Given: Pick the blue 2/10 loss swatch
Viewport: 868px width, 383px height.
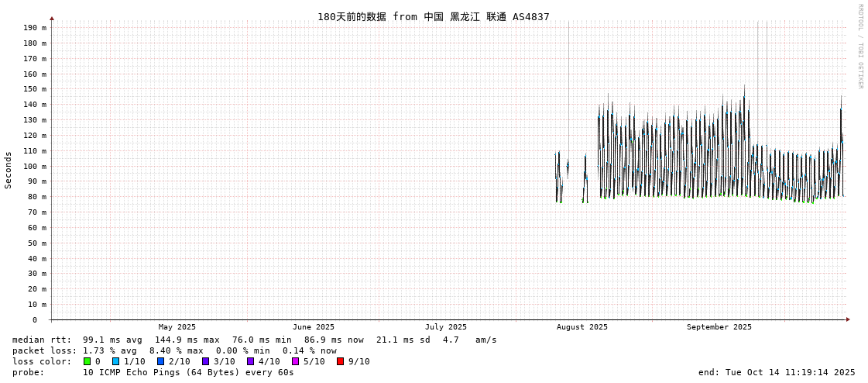Looking at the screenshot, I should pyautogui.click(x=161, y=361).
